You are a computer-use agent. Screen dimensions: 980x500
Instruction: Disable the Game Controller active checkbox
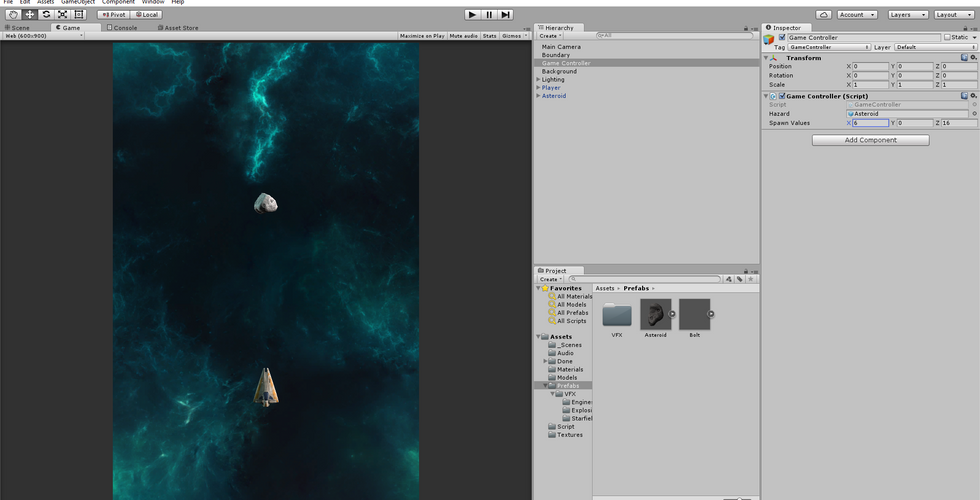[782, 37]
